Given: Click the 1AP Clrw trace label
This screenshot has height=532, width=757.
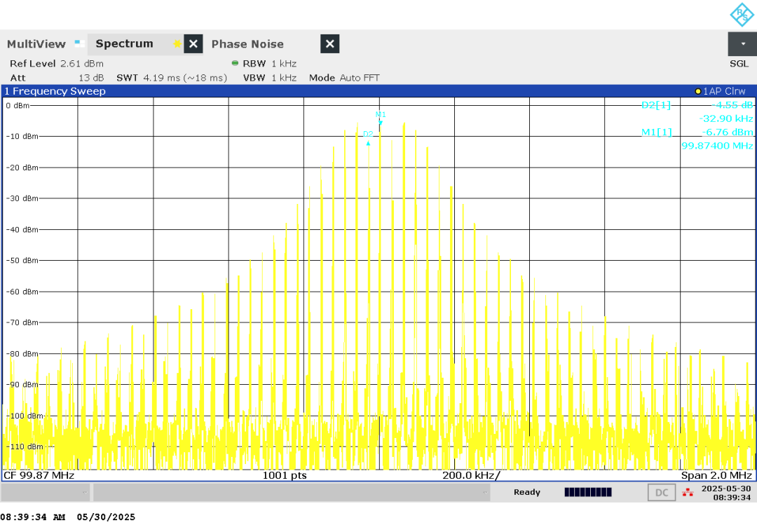Looking at the screenshot, I should (723, 91).
